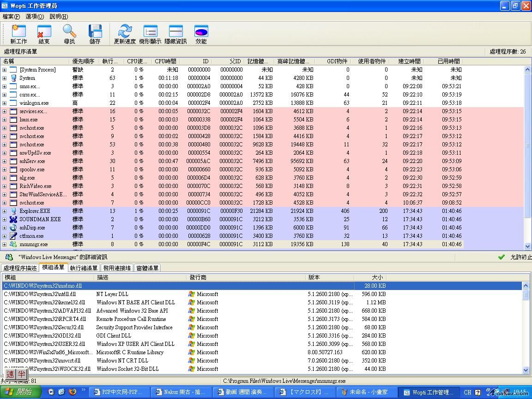Screen dimensions: 532x399
Task: Switch to 執行緒清單 tab
Action: pos(84,268)
